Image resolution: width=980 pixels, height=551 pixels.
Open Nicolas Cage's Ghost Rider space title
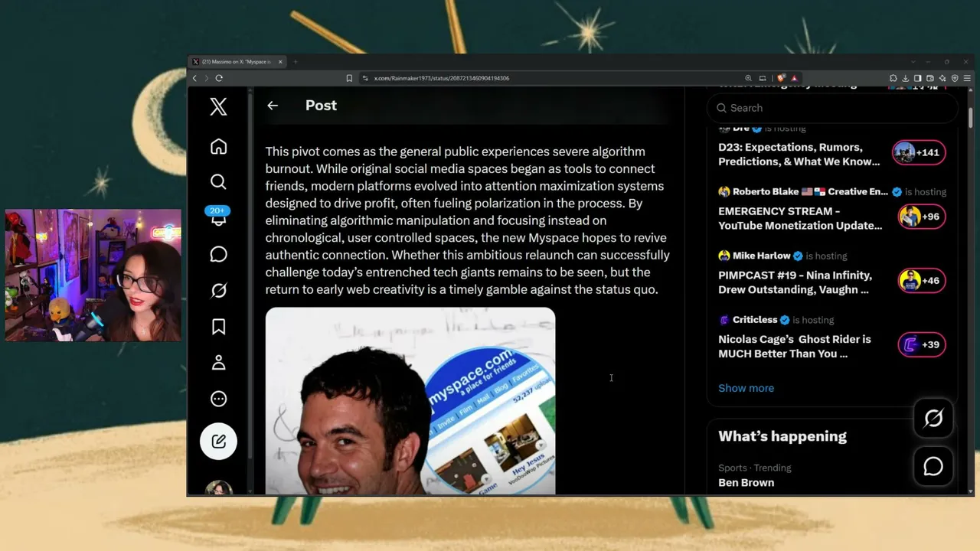coord(795,346)
